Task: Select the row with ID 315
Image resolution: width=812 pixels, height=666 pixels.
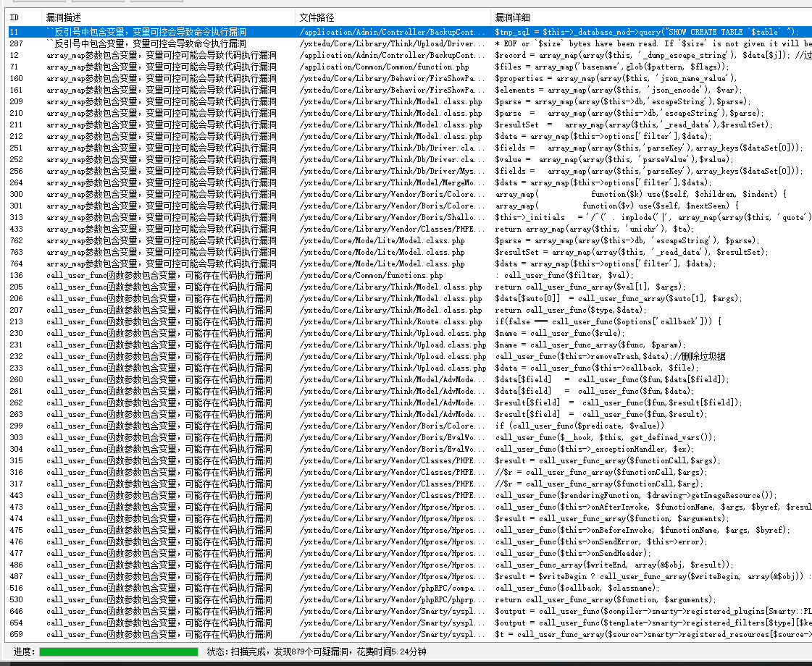Action: click(x=410, y=460)
